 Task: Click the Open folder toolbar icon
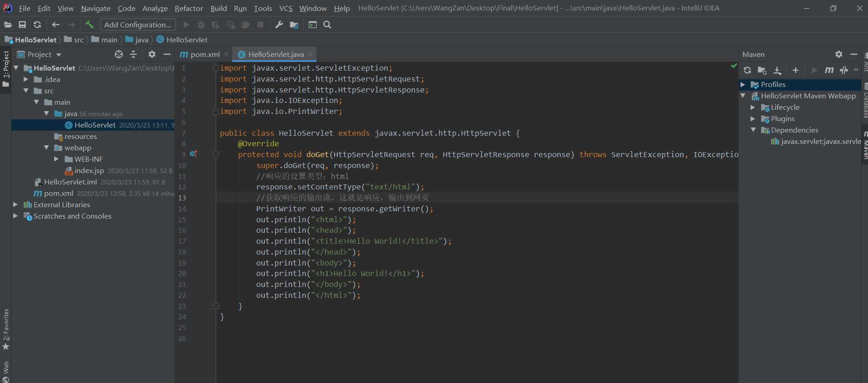pos(8,25)
